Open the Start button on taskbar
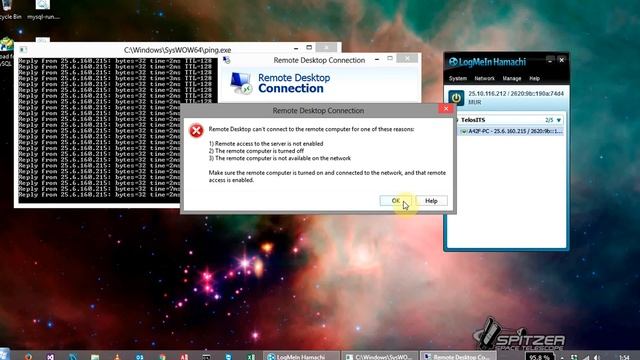 click(5, 355)
